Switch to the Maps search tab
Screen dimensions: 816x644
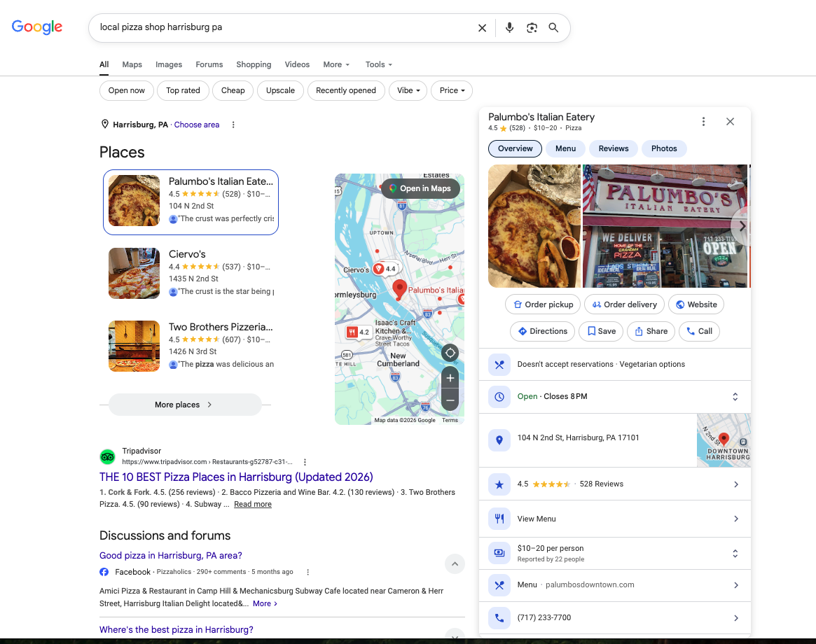click(x=132, y=64)
